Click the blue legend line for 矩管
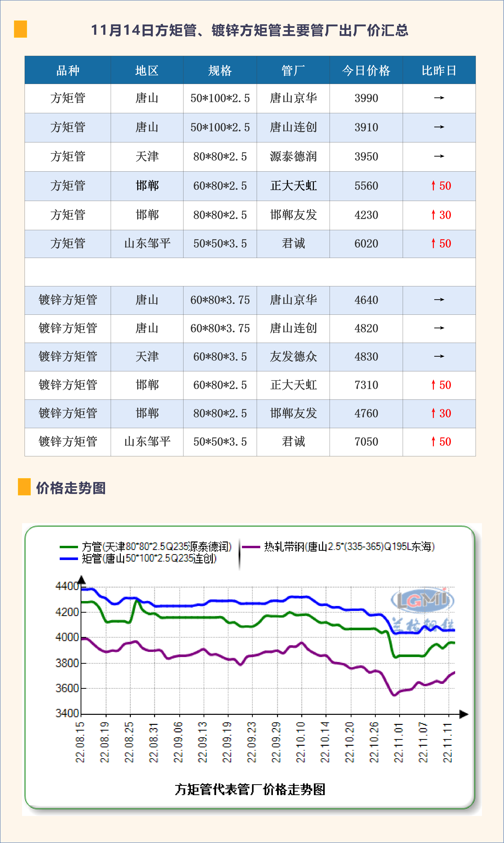 [69, 558]
